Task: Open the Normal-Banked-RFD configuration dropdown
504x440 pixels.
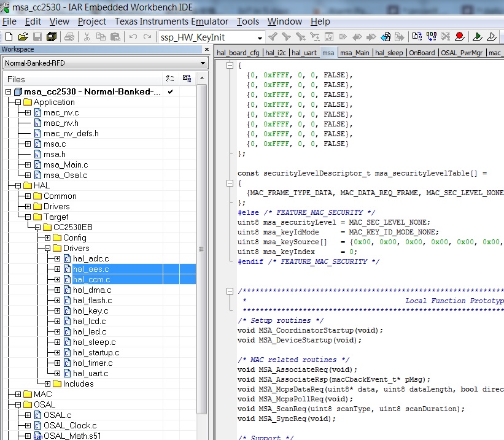Action: (203, 63)
